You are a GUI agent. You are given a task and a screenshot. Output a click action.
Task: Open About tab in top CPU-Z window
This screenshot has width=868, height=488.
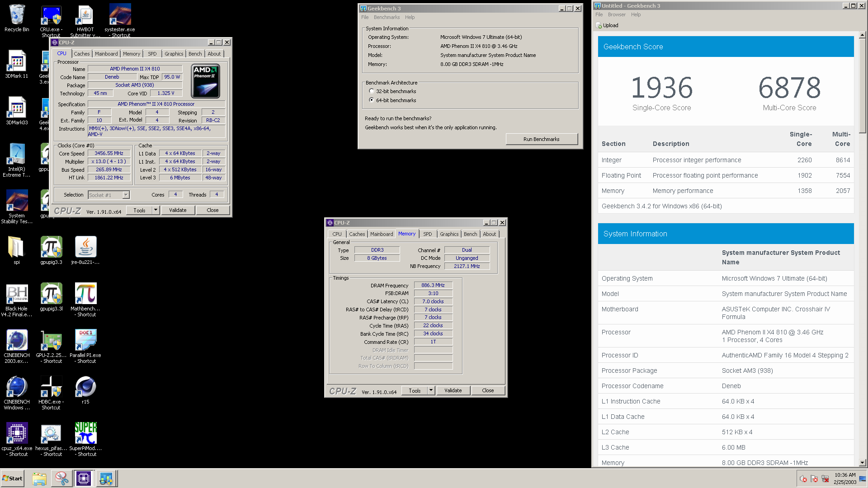[214, 54]
